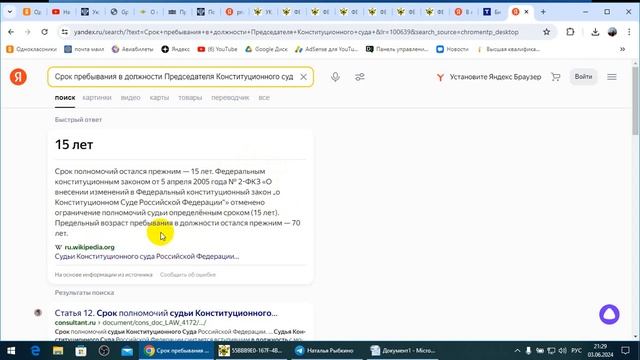This screenshot has width=640, height=360.
Task: Reload the page with the refresh icon
Action: point(44,32)
